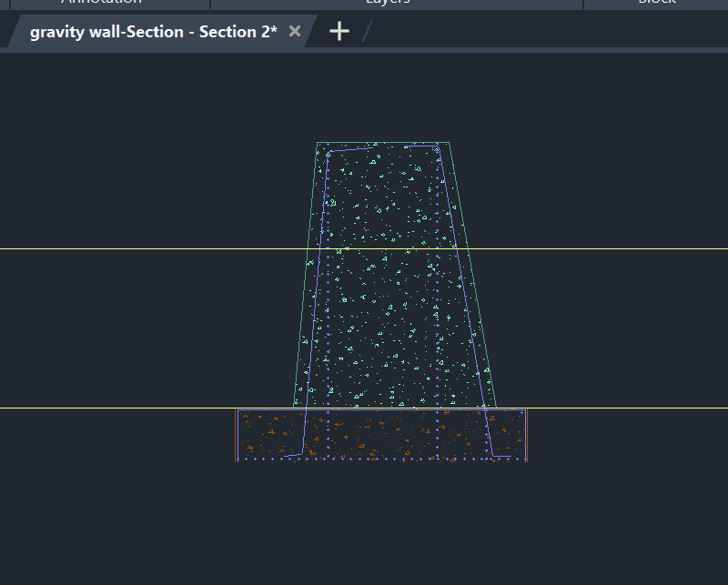The image size is (728, 585).
Task: Select the white horizontal line left of wall
Action: pos(136,248)
